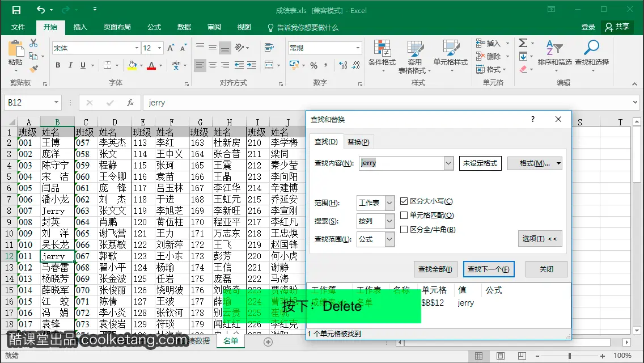The height and width of the screenshot is (363, 644).
Task: Check the 单元格匹配 checkbox
Action: tap(404, 215)
